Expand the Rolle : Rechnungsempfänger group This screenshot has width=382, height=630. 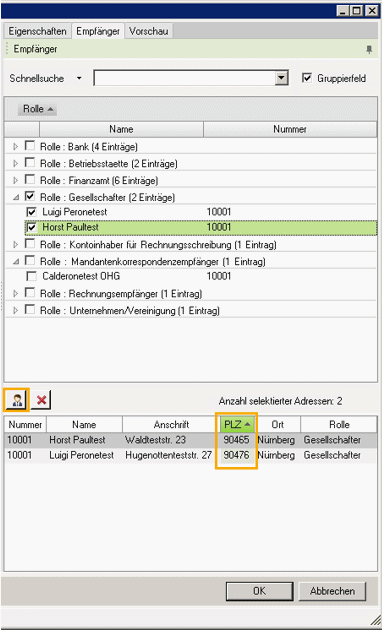(16, 294)
